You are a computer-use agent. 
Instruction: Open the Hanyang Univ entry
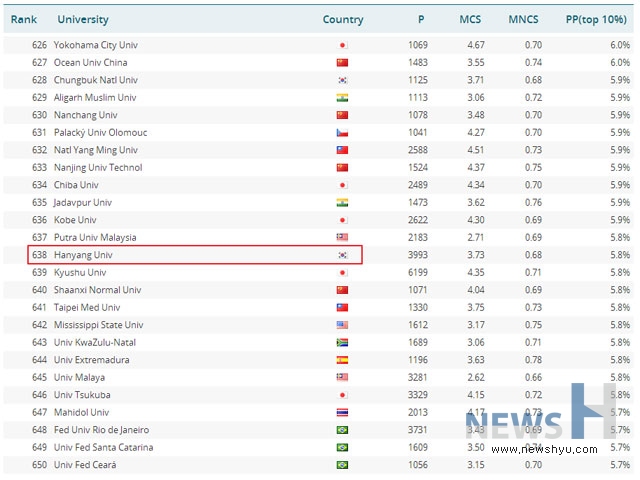point(82,255)
